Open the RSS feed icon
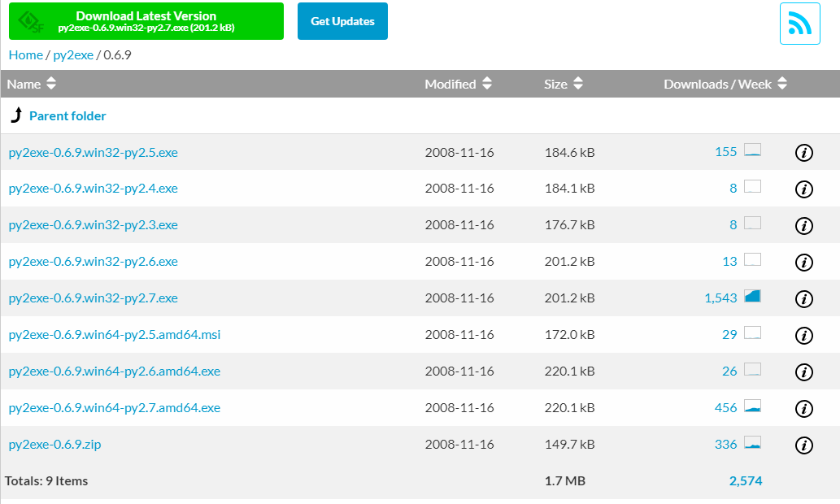 click(799, 24)
